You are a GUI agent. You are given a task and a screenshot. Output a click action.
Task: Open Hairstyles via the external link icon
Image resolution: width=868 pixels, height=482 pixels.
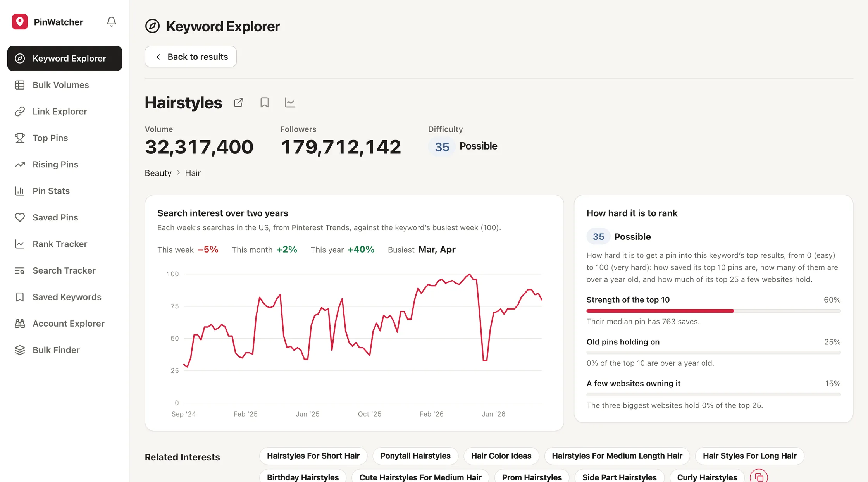click(x=239, y=102)
